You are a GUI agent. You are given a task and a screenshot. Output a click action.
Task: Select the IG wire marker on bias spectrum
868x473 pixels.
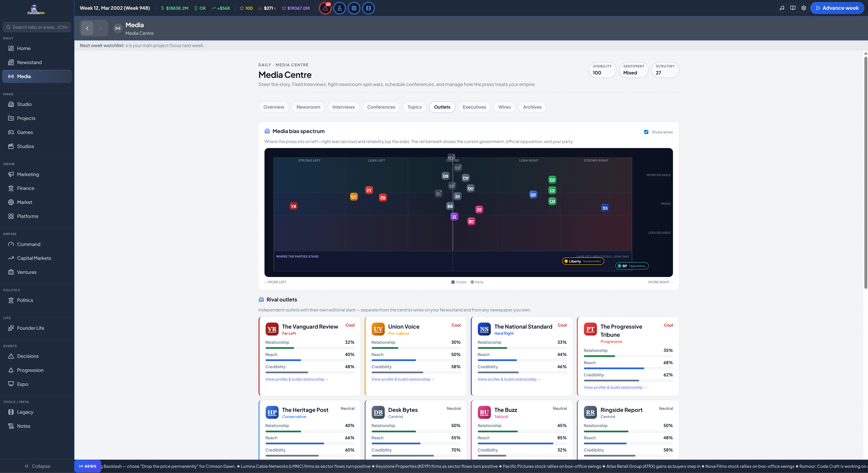pos(438,193)
